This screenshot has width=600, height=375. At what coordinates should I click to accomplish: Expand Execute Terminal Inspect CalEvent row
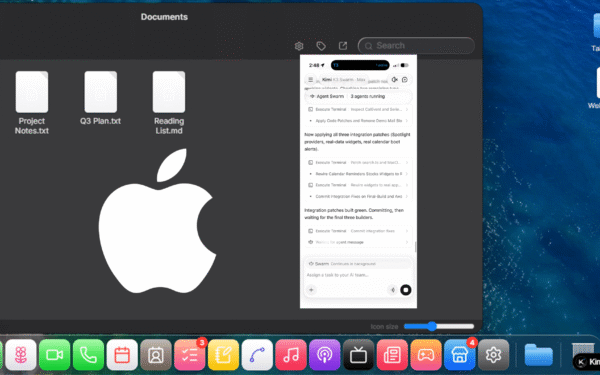point(358,109)
